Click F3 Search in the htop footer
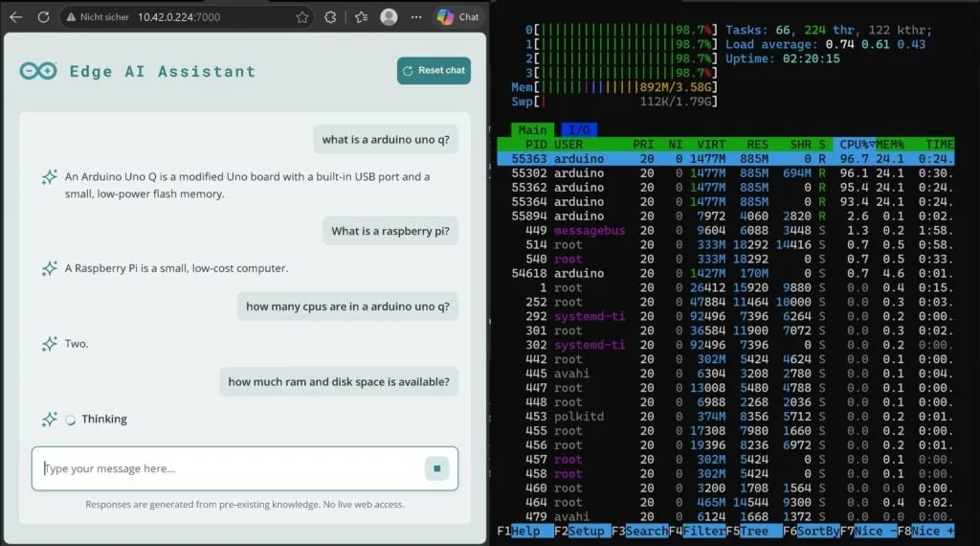 pyautogui.click(x=640, y=531)
